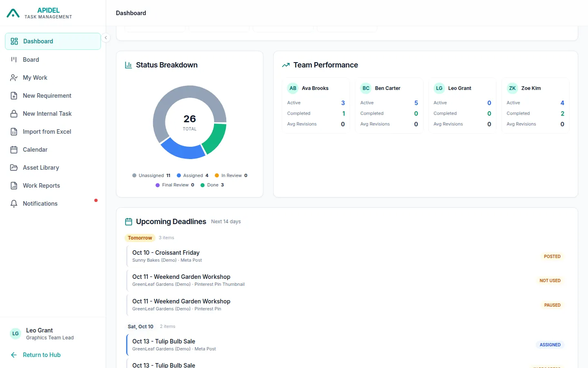
Task: Click the green Done donut chart segment
Action: (216, 139)
